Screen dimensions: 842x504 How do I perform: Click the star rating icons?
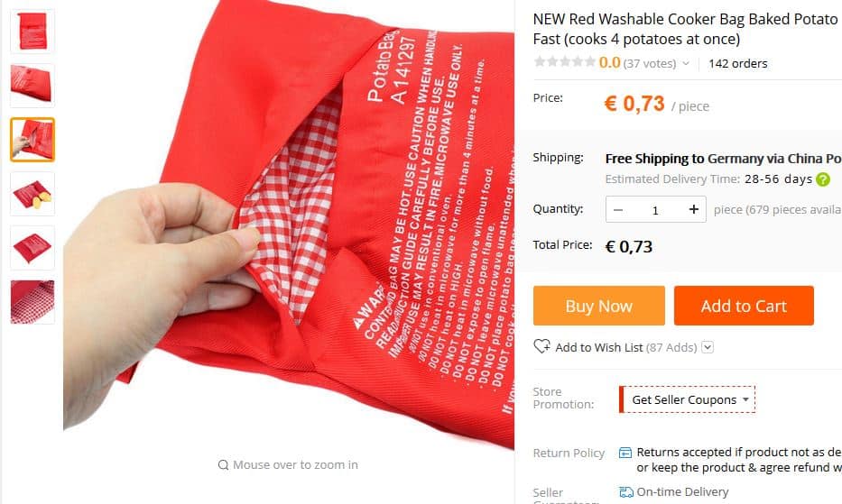564,62
